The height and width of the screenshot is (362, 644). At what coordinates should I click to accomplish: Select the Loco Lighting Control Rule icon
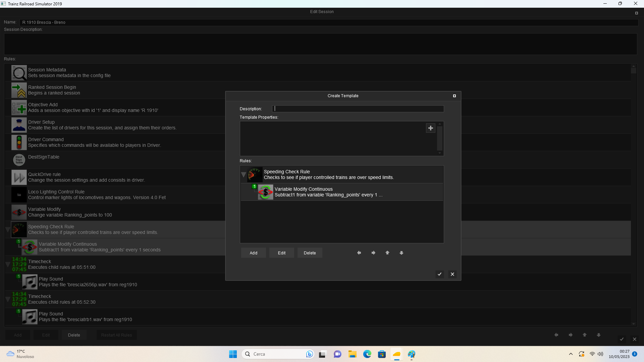pyautogui.click(x=19, y=195)
